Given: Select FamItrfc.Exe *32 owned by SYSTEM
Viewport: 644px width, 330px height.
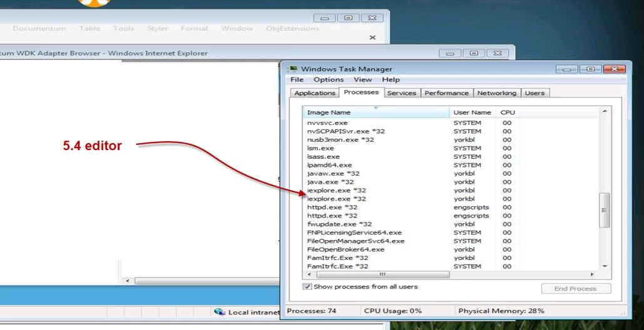Looking at the screenshot, I should click(451, 266).
